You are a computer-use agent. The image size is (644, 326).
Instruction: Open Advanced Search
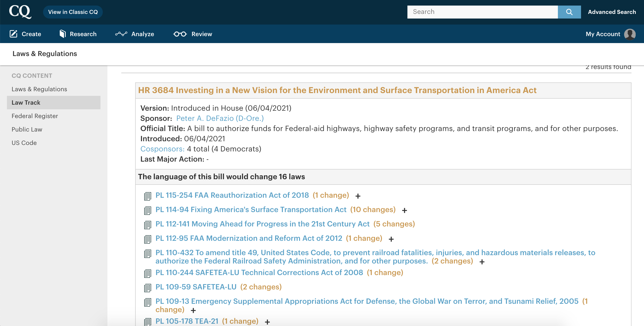[x=612, y=12]
